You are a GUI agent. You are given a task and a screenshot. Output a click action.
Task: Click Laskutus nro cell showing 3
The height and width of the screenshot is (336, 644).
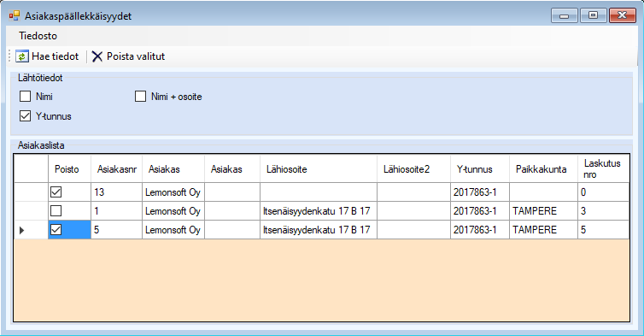[603, 211]
